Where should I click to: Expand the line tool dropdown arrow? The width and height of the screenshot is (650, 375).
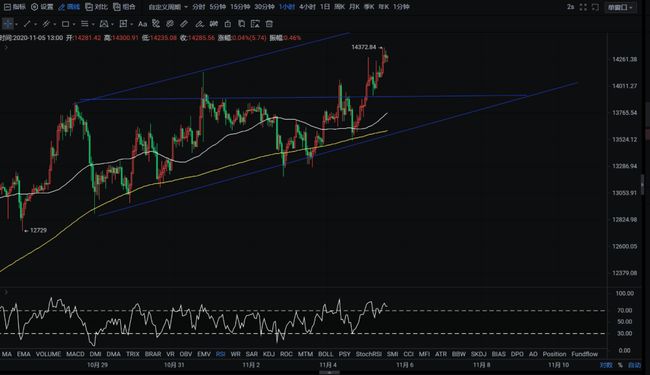[35, 24]
